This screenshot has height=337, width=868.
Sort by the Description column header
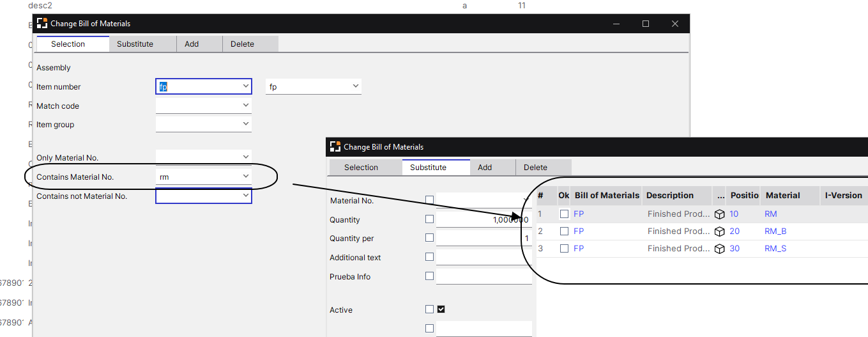pos(669,196)
